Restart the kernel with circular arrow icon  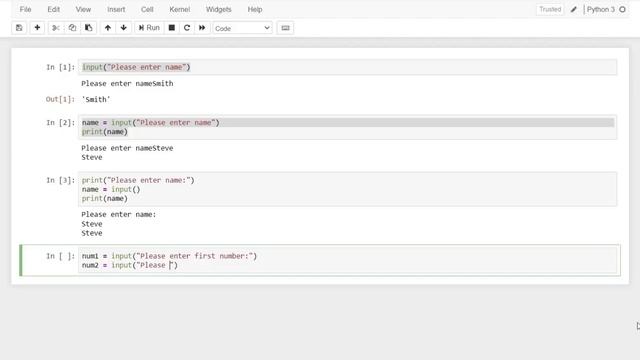187,28
